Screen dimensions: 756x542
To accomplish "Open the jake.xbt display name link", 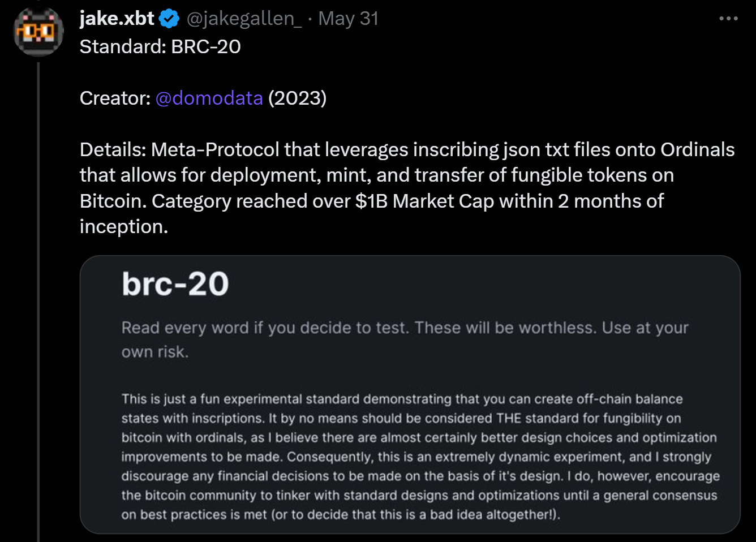I will [x=117, y=19].
